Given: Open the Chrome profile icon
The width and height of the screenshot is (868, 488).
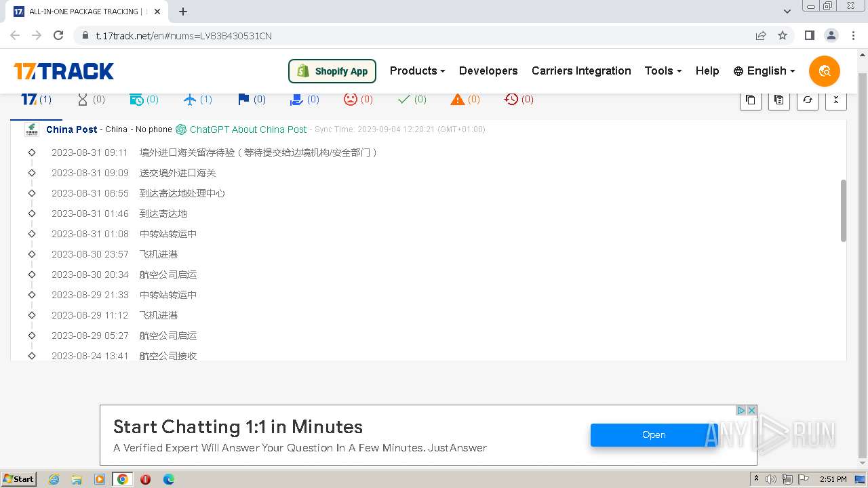Looking at the screenshot, I should coord(831,35).
